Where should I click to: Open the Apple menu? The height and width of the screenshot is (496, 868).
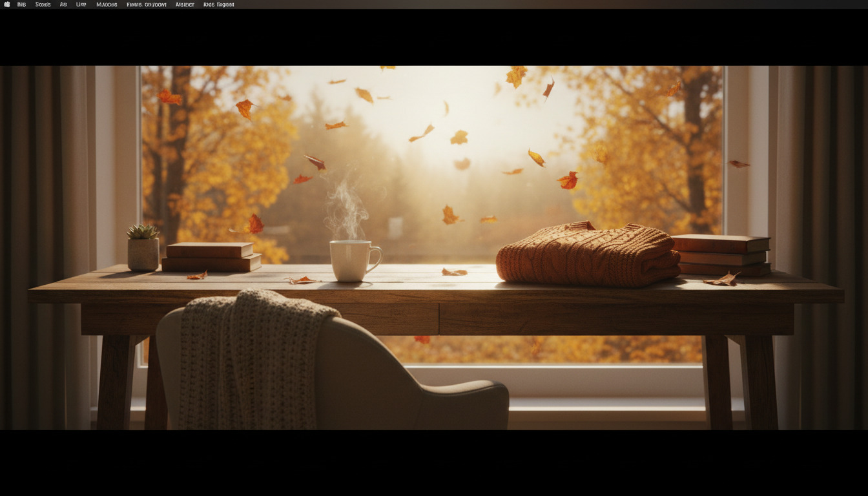click(8, 5)
